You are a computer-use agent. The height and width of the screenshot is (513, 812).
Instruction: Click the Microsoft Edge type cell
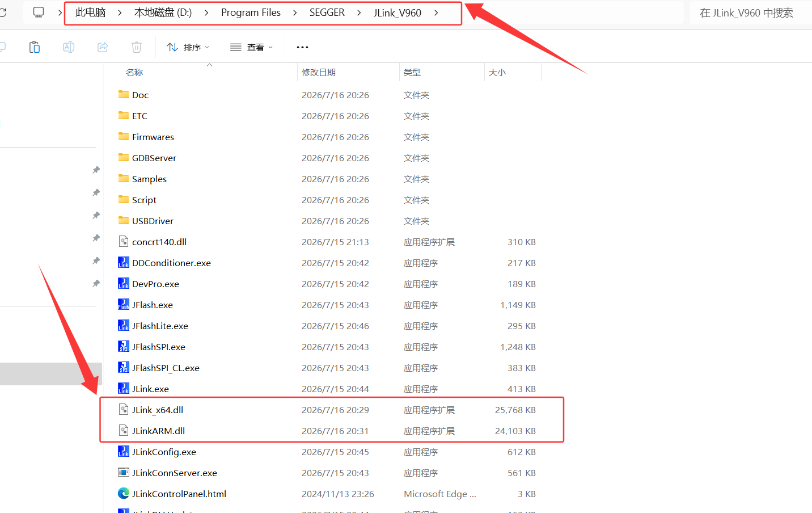(x=440, y=494)
